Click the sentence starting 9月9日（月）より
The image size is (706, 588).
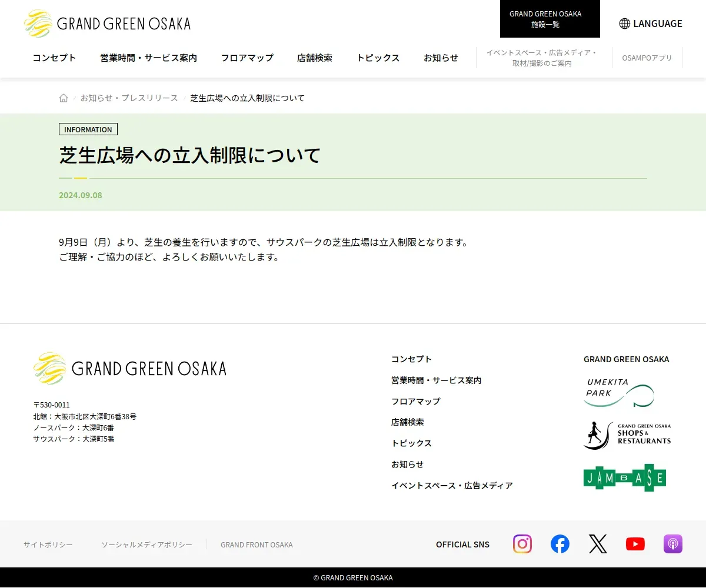[264, 242]
